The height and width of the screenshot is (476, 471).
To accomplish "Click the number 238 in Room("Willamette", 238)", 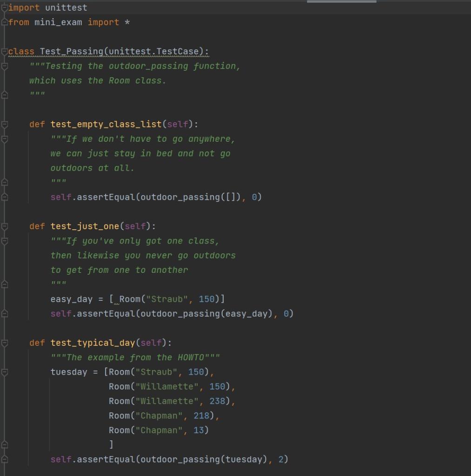I will tap(219, 401).
